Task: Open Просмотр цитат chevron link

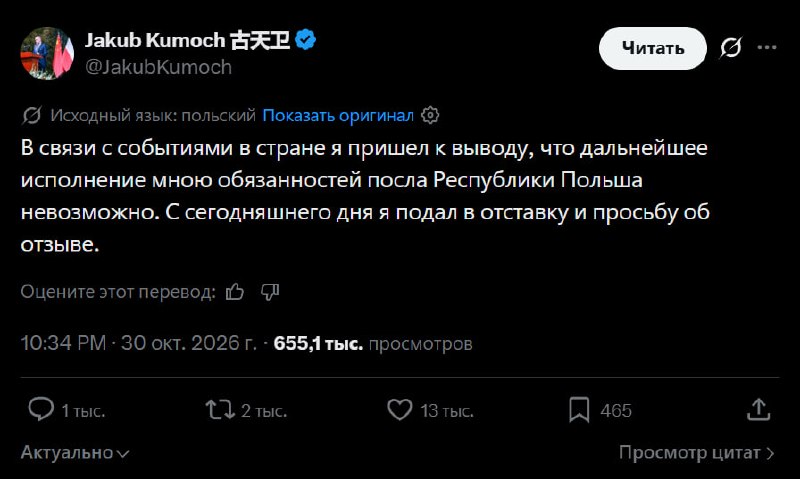Action: [697, 452]
